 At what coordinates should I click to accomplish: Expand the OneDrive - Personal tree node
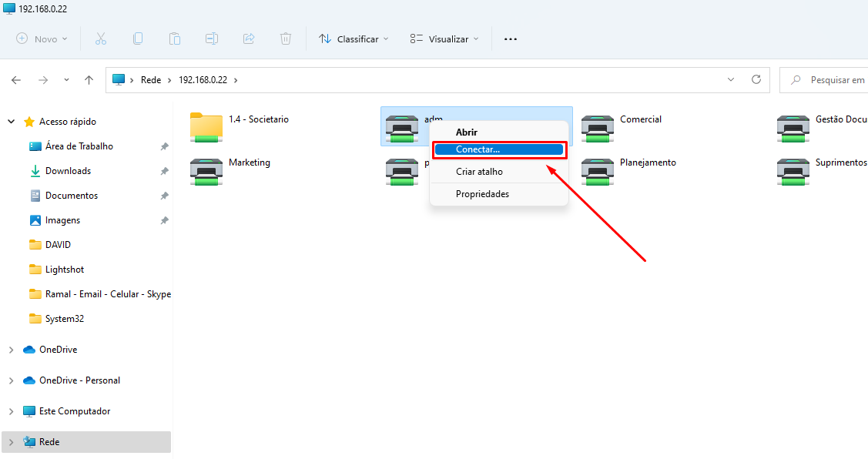coord(11,380)
